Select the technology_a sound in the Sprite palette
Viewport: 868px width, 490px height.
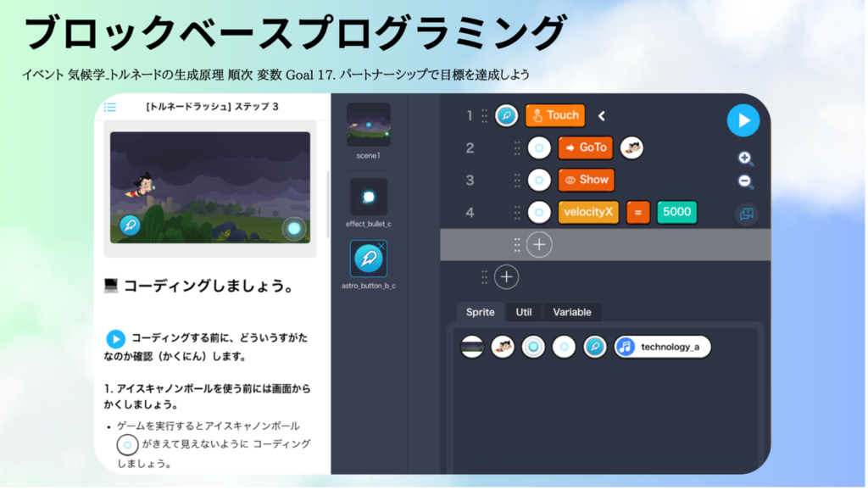pos(662,347)
